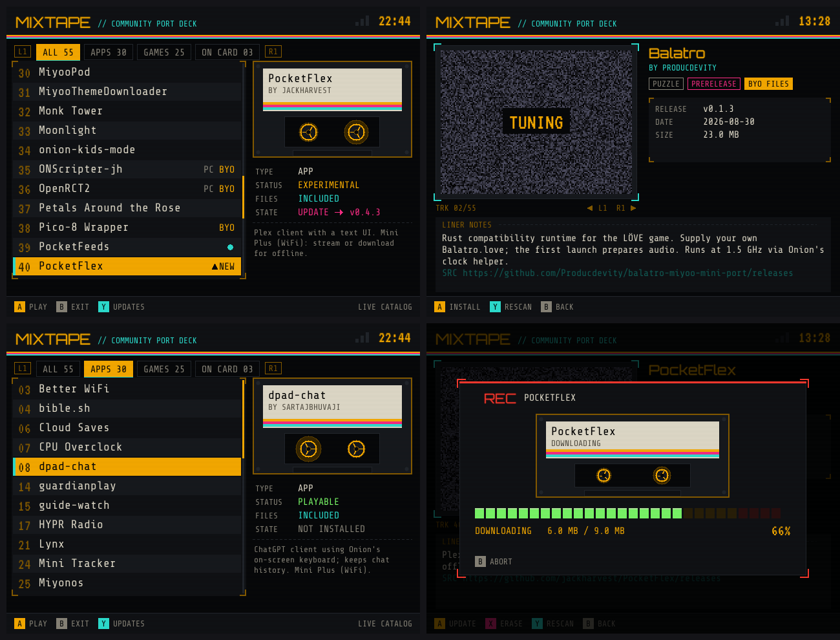Select the HYPR Radio row

pyautogui.click(x=127, y=525)
